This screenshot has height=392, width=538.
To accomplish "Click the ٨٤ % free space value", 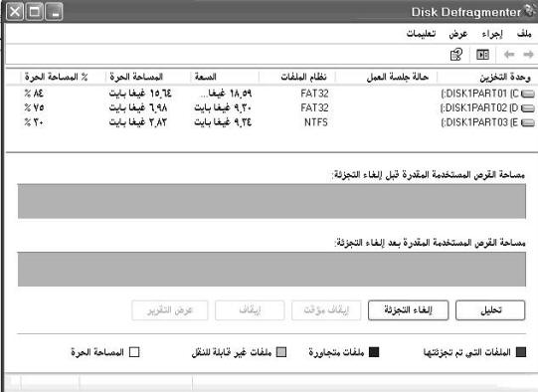I will pyautogui.click(x=34, y=94).
